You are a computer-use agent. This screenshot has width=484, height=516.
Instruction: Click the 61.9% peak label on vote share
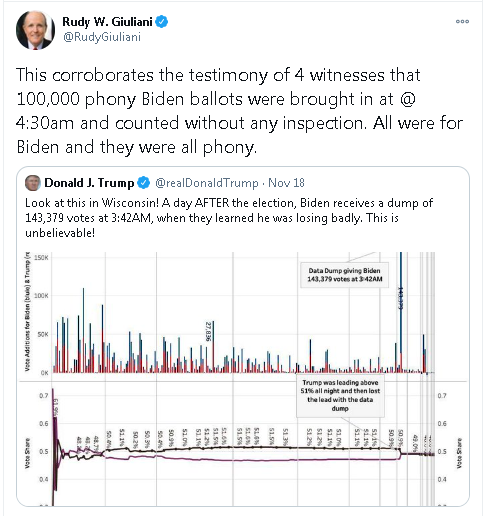56,407
